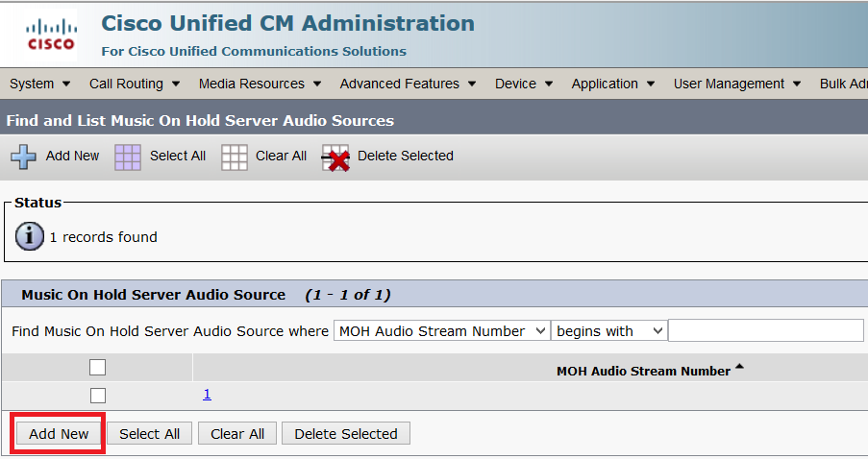The height and width of the screenshot is (459, 868).
Task: Click the bottom Add New button
Action: click(59, 434)
